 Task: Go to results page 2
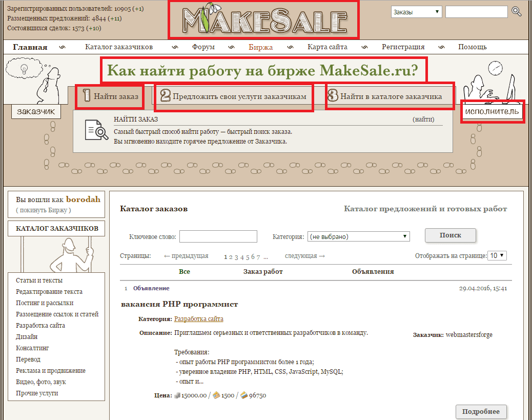(231, 257)
